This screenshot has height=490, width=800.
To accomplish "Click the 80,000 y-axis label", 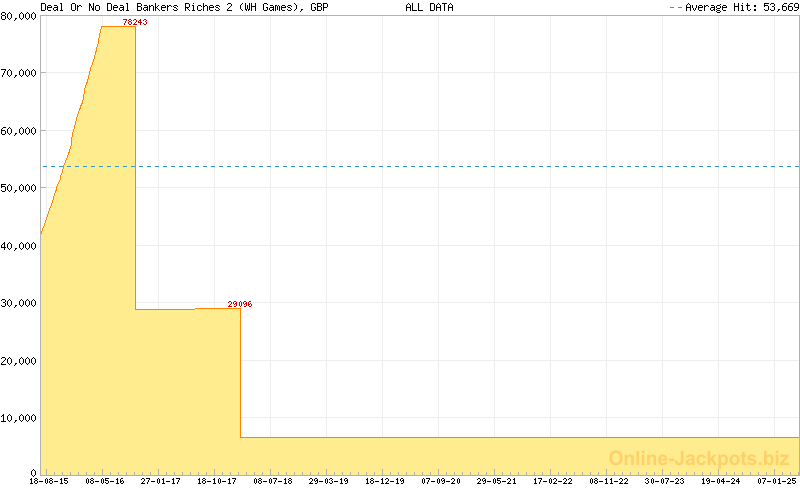I will 19,16.
